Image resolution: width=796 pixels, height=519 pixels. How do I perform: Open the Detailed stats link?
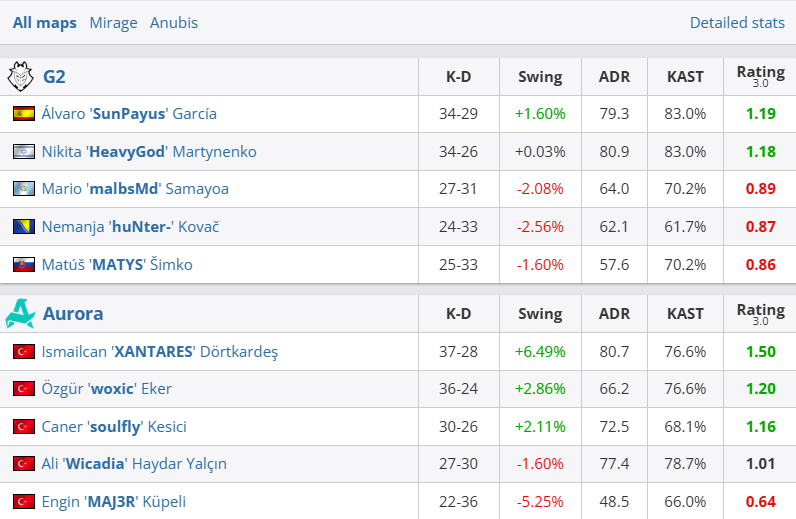736,22
